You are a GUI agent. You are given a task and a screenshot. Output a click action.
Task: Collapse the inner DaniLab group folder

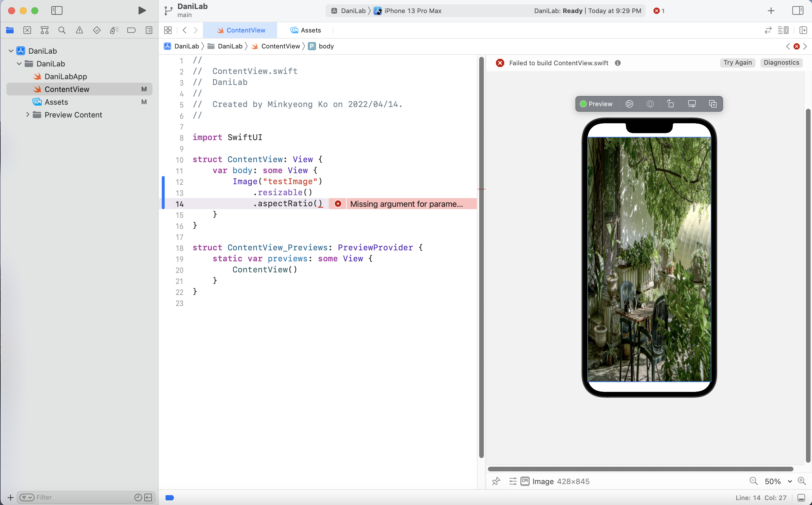(x=19, y=64)
